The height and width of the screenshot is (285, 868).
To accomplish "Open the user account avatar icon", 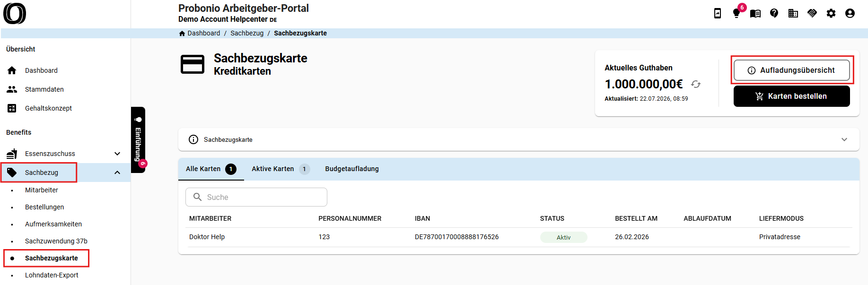I will click(x=850, y=13).
